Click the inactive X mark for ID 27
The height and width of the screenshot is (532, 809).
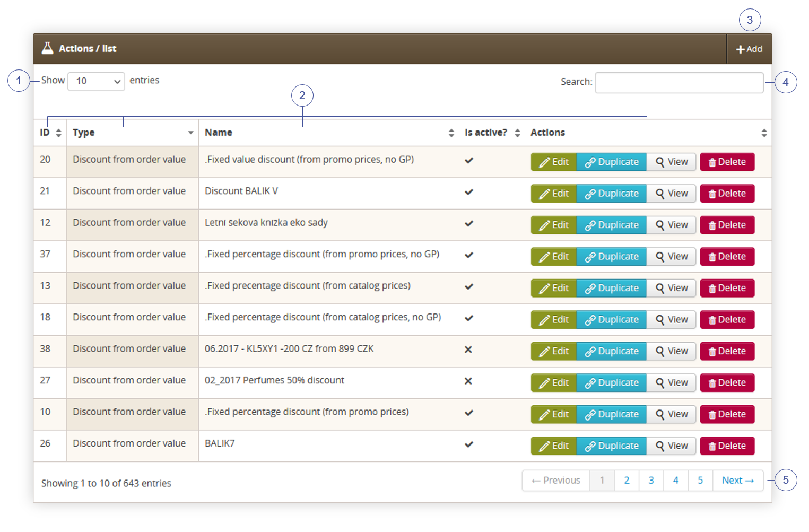point(468,381)
